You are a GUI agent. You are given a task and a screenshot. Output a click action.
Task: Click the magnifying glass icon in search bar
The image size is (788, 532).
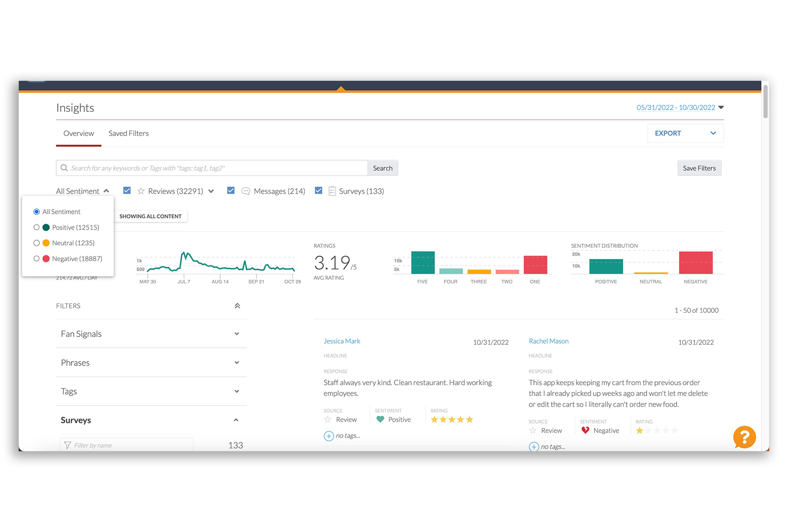click(x=64, y=168)
